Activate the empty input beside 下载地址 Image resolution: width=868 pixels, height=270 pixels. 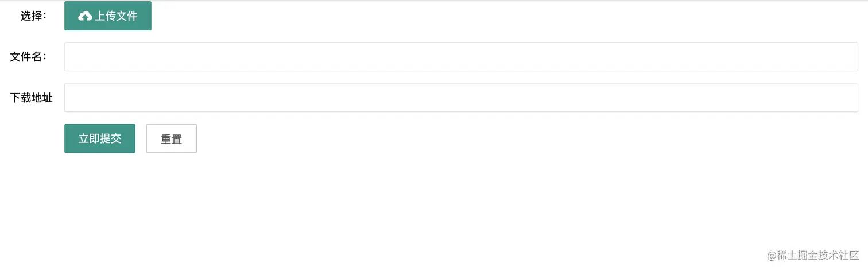[461, 98]
